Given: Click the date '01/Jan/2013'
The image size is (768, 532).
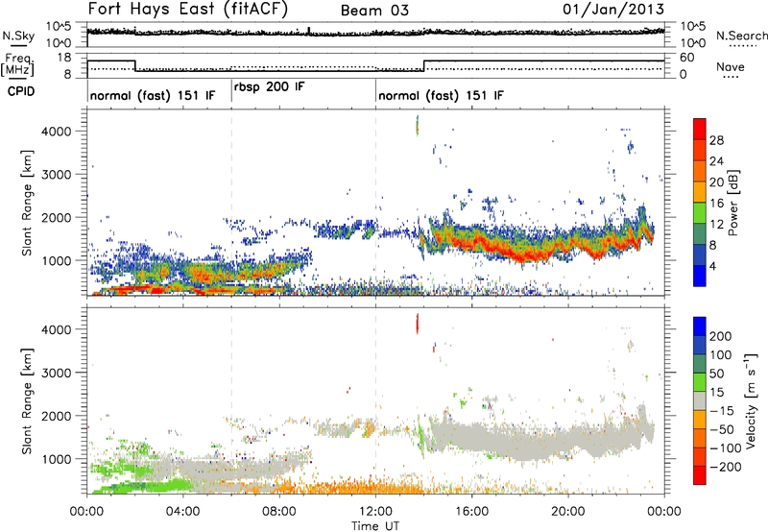Looking at the screenshot, I should click(x=613, y=9).
